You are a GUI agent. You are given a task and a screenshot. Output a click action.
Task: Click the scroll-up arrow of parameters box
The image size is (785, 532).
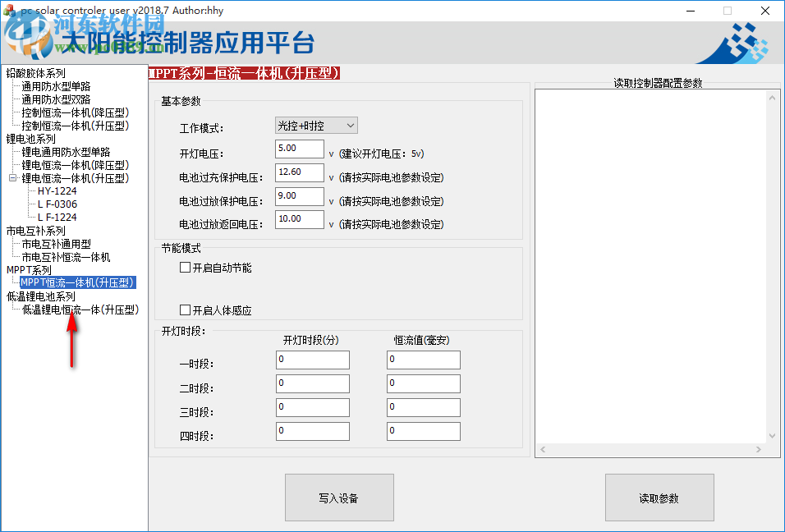point(772,98)
